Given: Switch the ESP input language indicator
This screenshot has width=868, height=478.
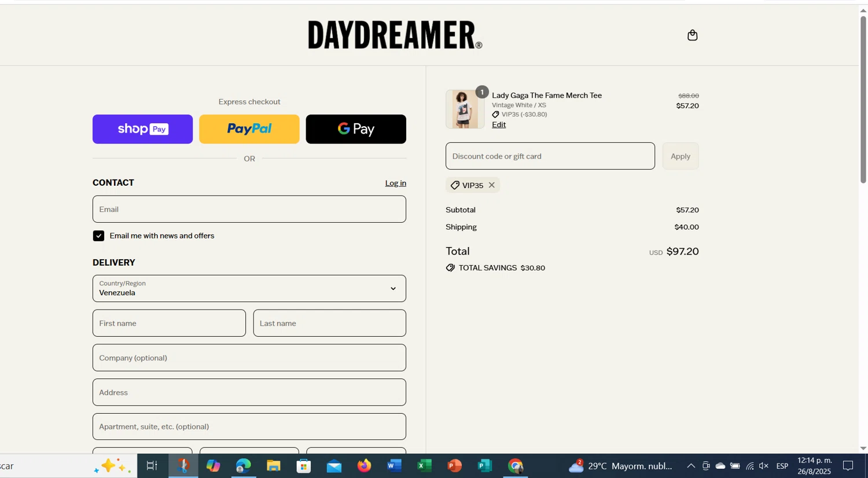Looking at the screenshot, I should point(782,466).
